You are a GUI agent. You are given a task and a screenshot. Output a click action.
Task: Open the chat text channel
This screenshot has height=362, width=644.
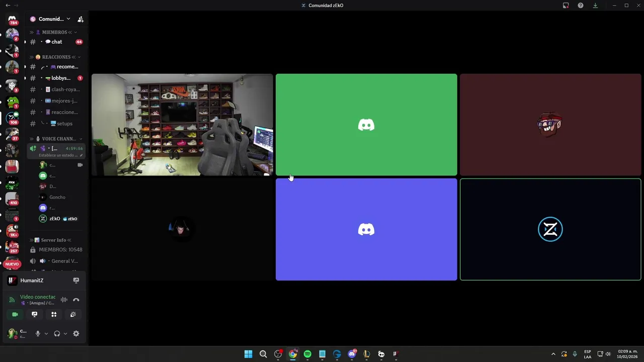coord(56,42)
